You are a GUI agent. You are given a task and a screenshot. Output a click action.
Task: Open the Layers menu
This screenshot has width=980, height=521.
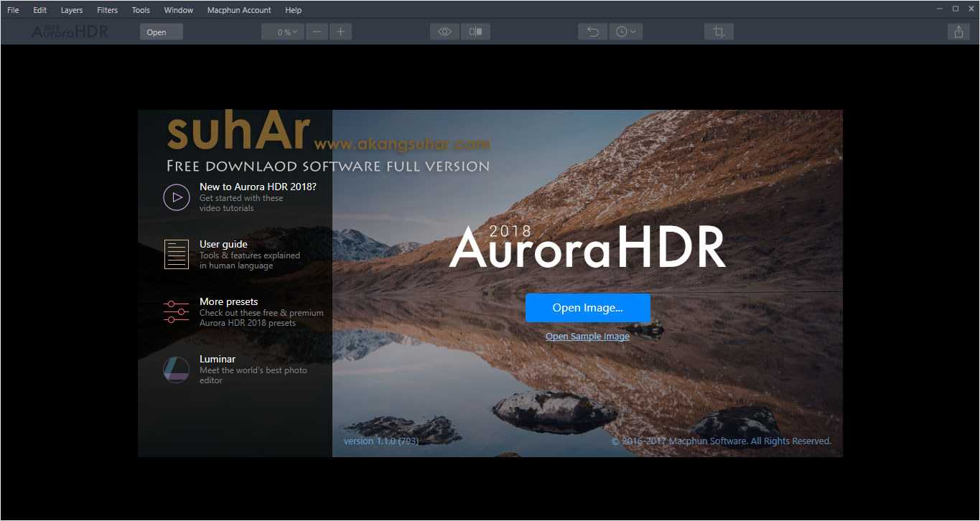pyautogui.click(x=72, y=10)
